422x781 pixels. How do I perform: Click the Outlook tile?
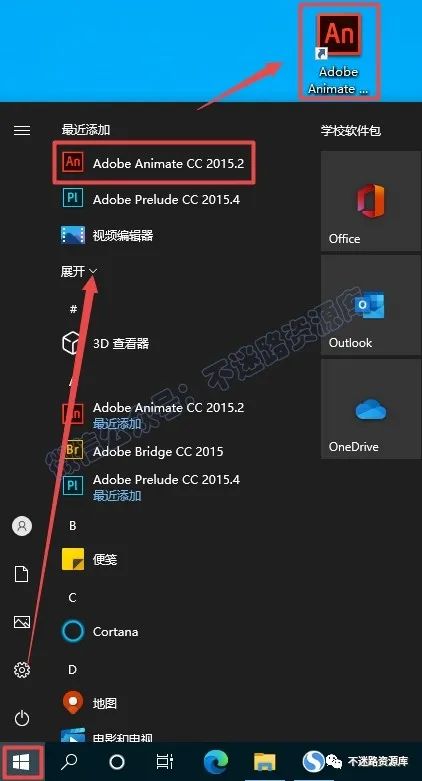(371, 305)
